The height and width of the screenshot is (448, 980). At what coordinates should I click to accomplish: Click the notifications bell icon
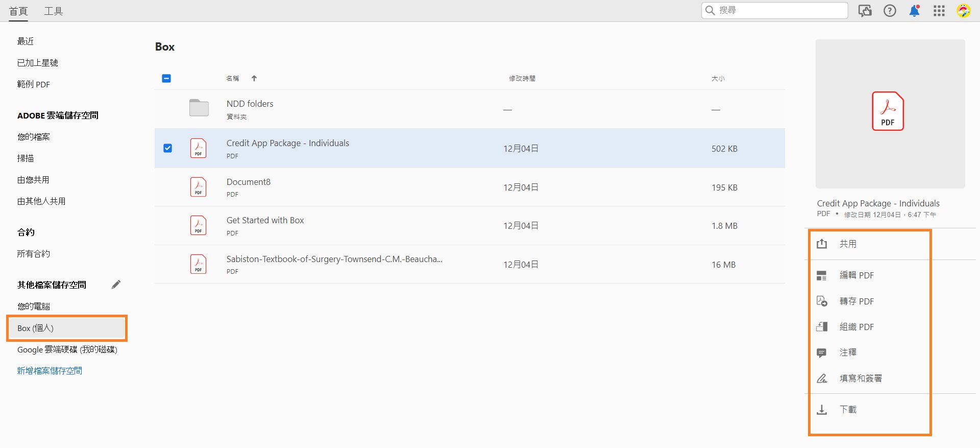pos(914,11)
